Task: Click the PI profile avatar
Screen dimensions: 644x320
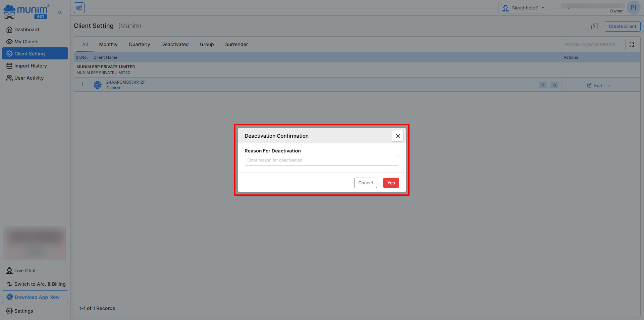Action: pos(633,8)
